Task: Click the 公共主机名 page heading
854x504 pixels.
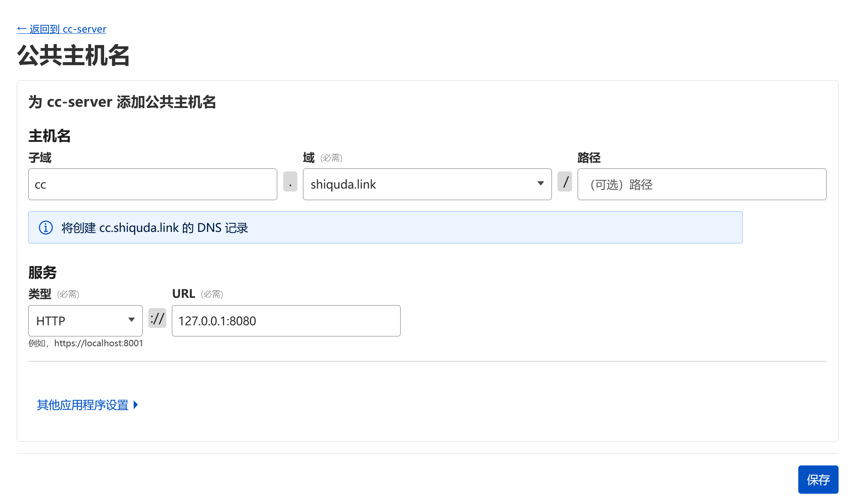Action: [x=73, y=56]
